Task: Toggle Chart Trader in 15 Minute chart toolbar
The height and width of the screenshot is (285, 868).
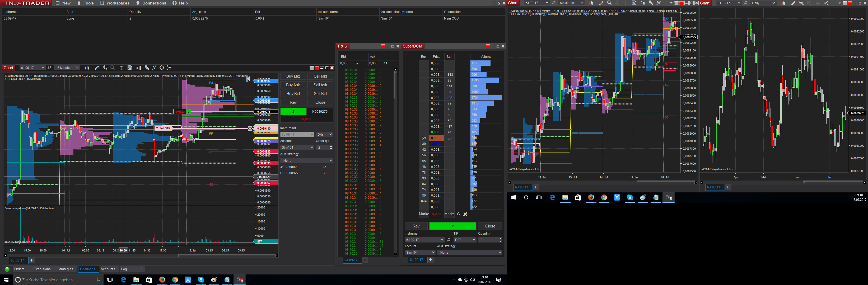Action: 138,68
